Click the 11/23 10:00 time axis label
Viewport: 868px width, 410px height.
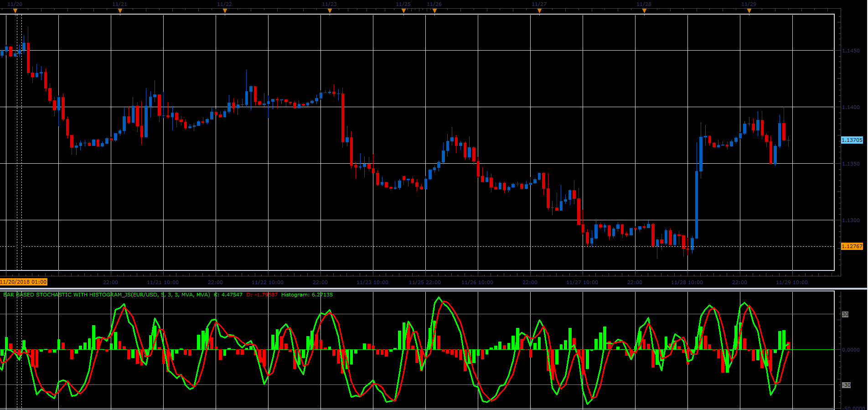[372, 282]
